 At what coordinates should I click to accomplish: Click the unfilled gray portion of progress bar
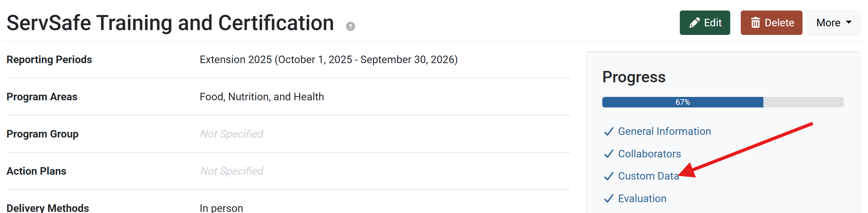[x=803, y=102]
